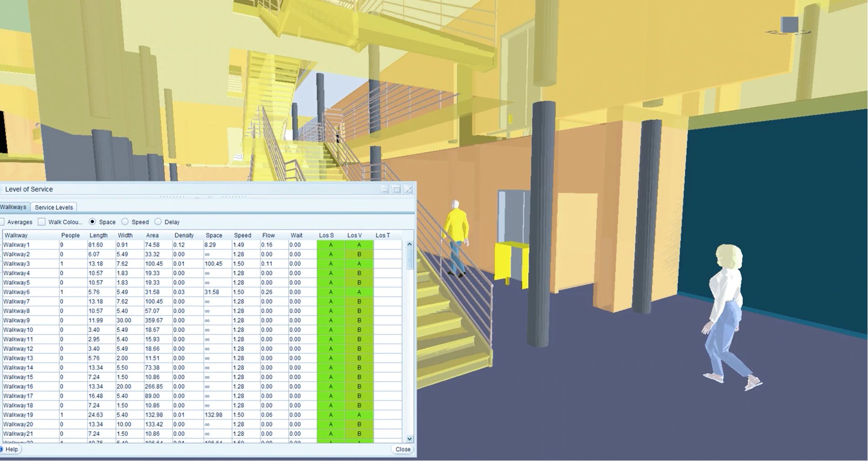Click the area value 359.67
The height and width of the screenshot is (461, 868).
coord(154,320)
